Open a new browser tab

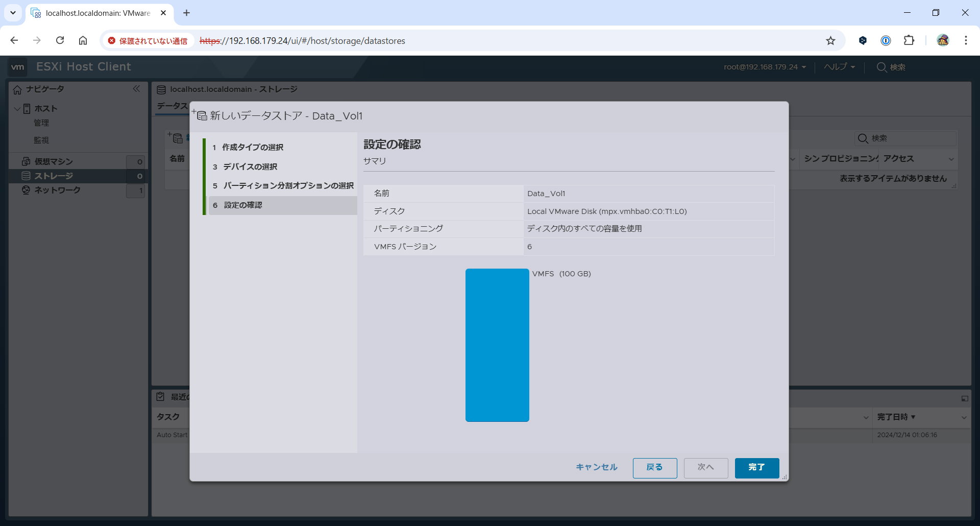point(186,13)
